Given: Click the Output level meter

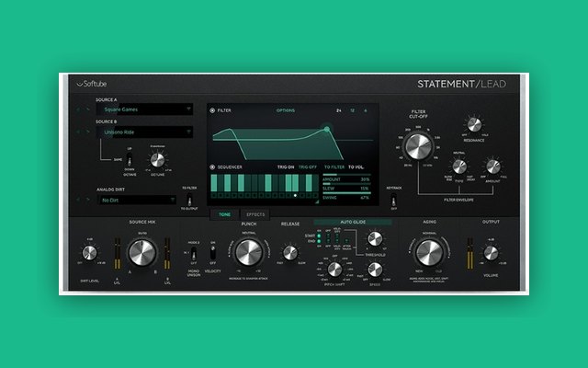Looking at the screenshot, I should pyautogui.click(x=469, y=253).
